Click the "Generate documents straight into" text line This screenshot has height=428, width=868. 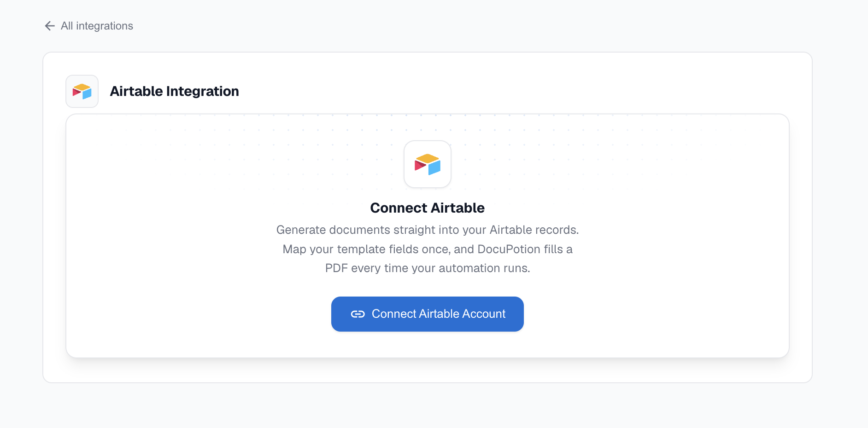[x=428, y=230]
